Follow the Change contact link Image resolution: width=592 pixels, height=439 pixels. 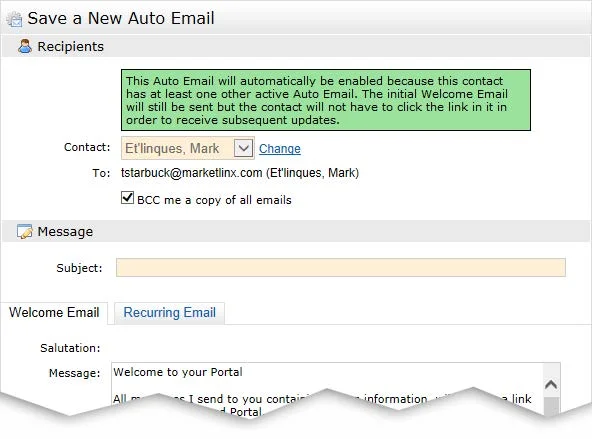(280, 148)
